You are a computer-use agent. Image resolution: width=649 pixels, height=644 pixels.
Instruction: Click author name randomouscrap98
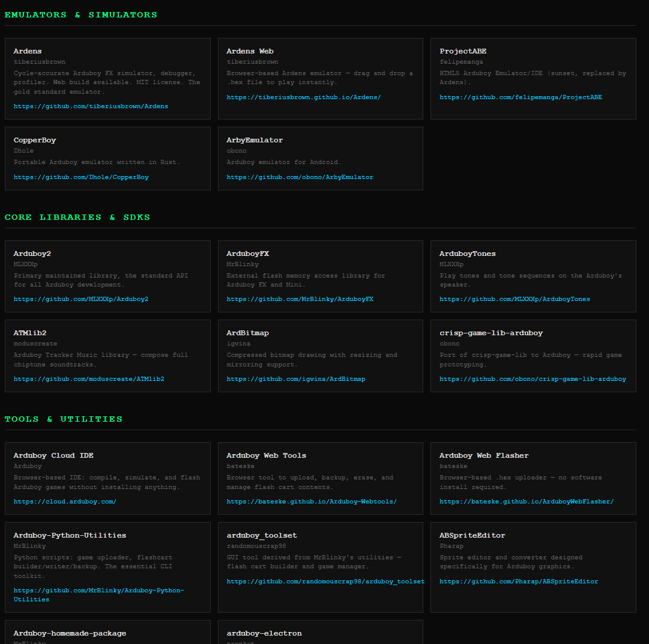[x=256, y=546]
